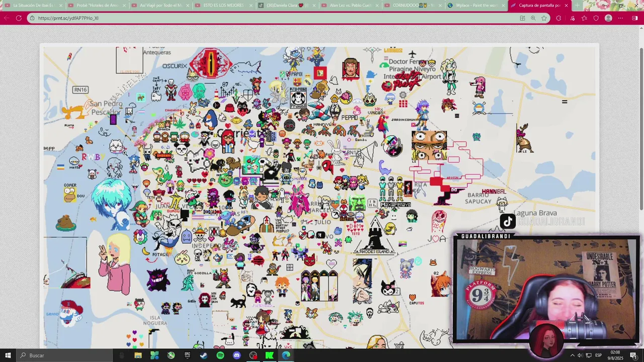Viewport: 644px width, 362px height.
Task: Click the ISLA NOGUERA map label
Action: pyautogui.click(x=154, y=320)
